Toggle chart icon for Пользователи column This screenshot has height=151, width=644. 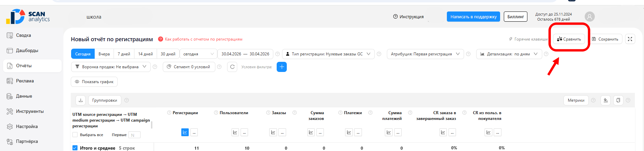[235, 132]
